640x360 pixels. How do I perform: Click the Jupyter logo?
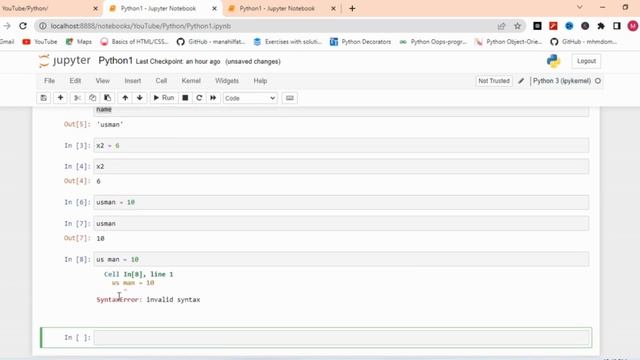pyautogui.click(x=64, y=61)
